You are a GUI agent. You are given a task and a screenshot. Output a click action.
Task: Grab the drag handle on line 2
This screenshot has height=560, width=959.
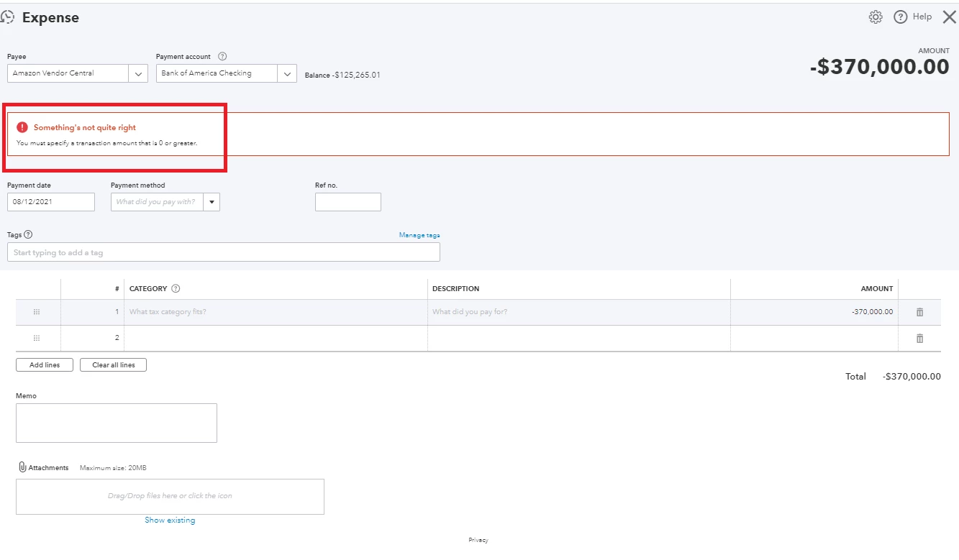[x=37, y=338]
